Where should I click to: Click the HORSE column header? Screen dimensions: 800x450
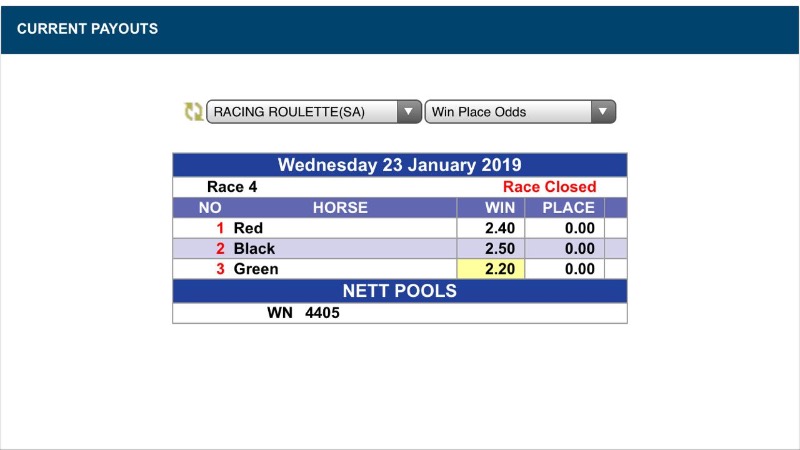tap(340, 208)
